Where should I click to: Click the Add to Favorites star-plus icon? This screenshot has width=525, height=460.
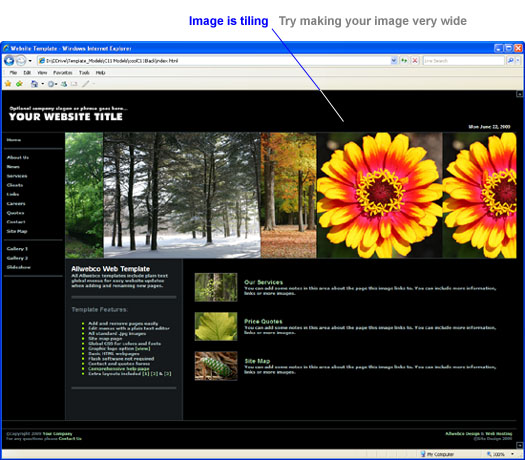(19, 84)
